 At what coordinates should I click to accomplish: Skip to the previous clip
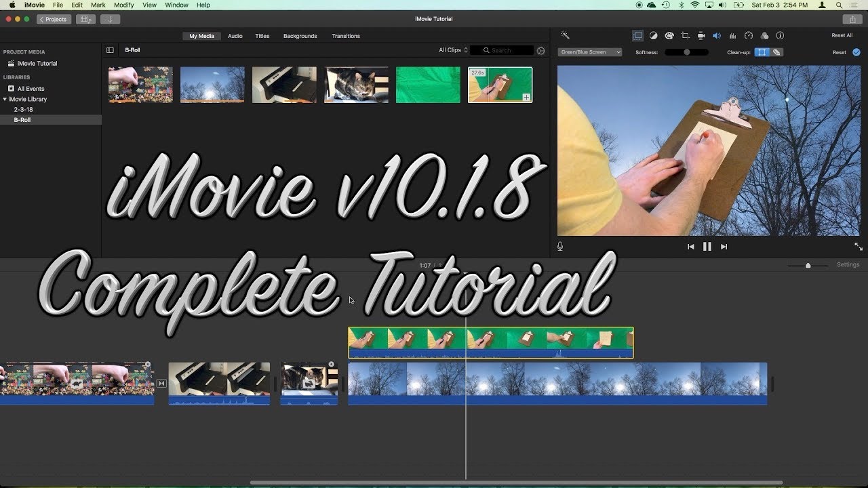691,247
